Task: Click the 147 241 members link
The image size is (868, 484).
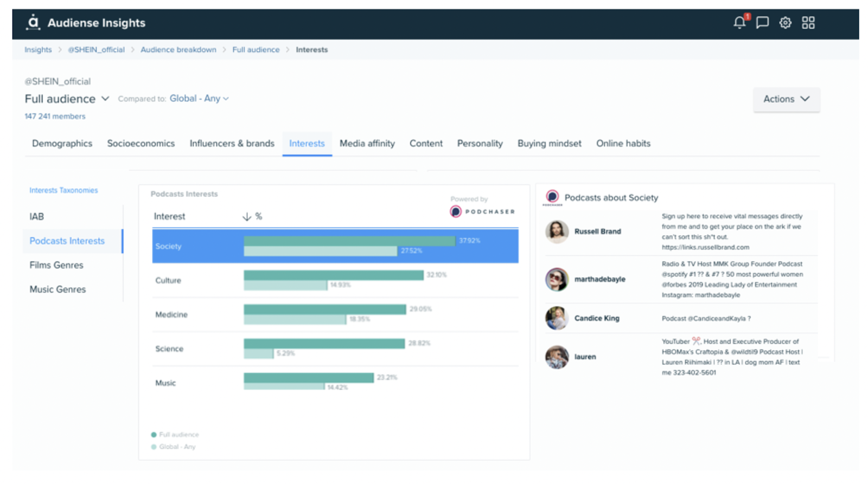Action: (x=55, y=117)
